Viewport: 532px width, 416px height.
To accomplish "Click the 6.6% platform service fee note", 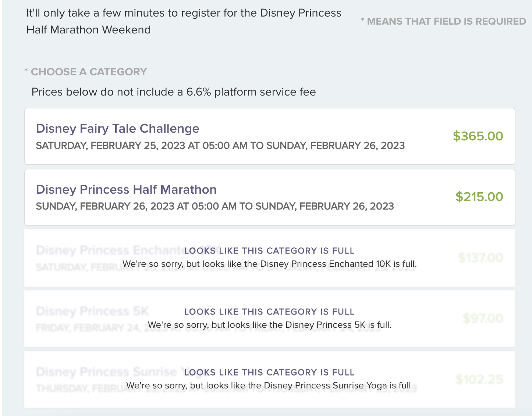I will pyautogui.click(x=174, y=92).
